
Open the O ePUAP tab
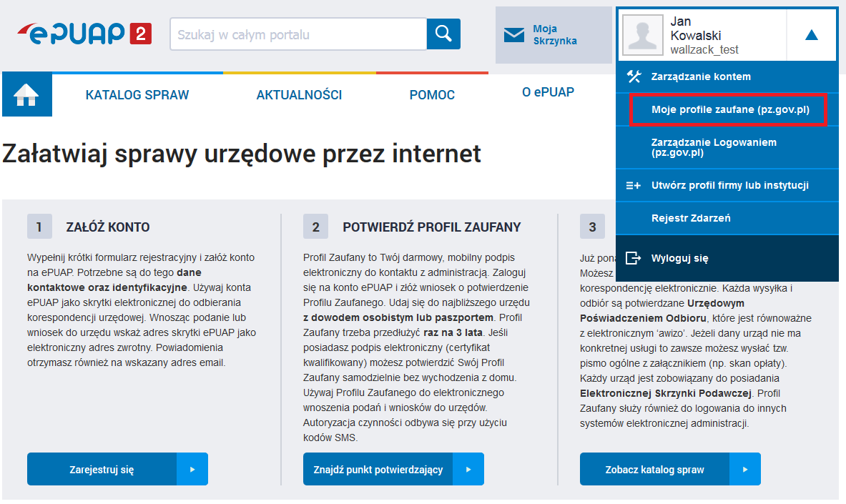tap(548, 92)
